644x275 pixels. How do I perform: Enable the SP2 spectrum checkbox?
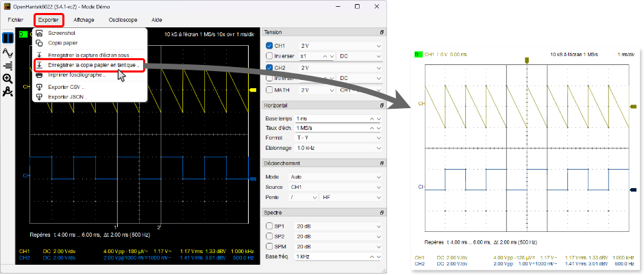coord(269,236)
